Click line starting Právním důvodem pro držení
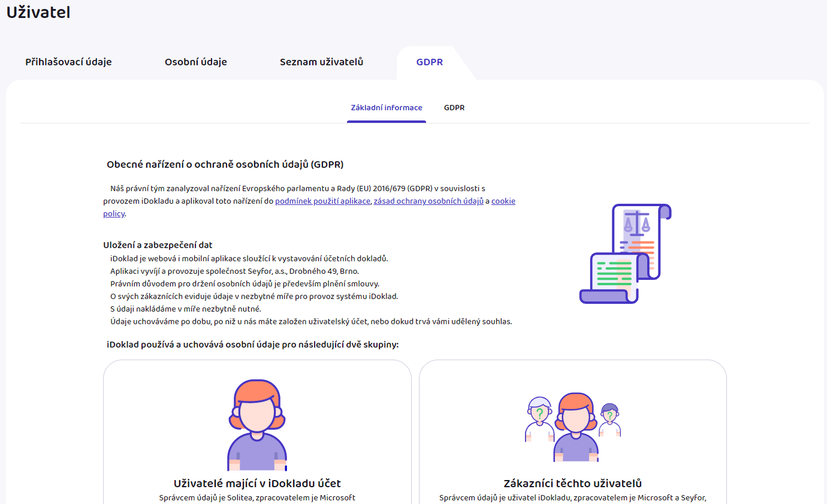Screen dimensions: 827x504 [245, 283]
